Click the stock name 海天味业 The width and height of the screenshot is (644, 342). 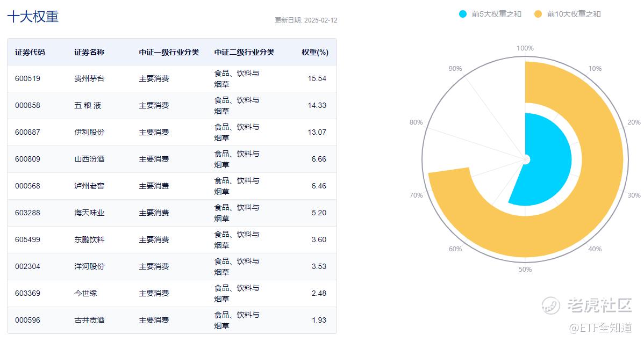point(89,213)
